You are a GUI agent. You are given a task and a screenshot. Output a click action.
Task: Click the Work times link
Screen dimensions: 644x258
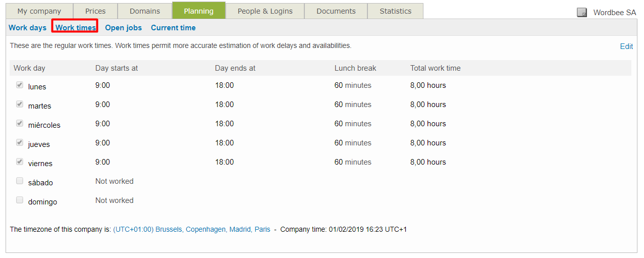pos(75,28)
